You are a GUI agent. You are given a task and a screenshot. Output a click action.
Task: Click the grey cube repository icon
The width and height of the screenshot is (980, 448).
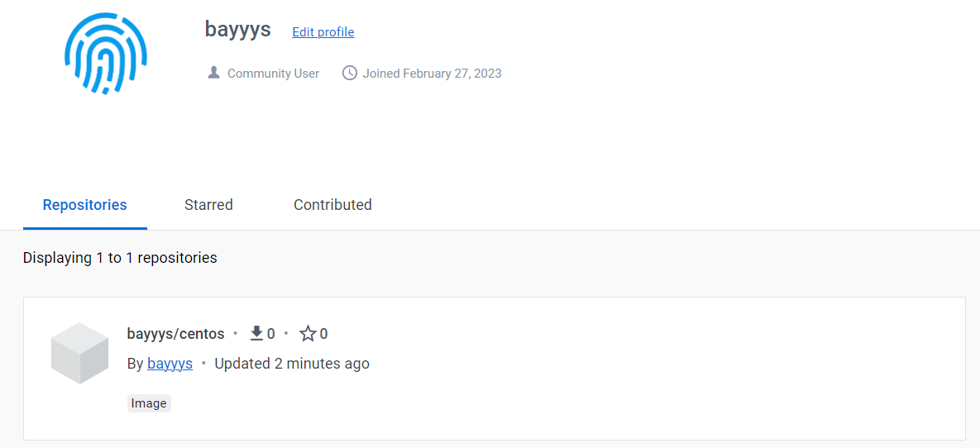click(x=79, y=353)
